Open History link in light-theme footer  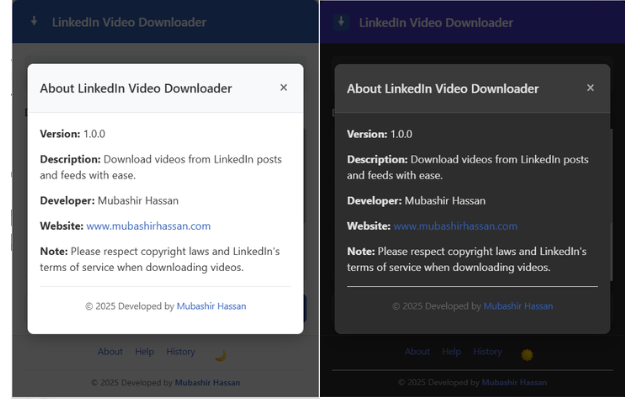[x=181, y=351]
